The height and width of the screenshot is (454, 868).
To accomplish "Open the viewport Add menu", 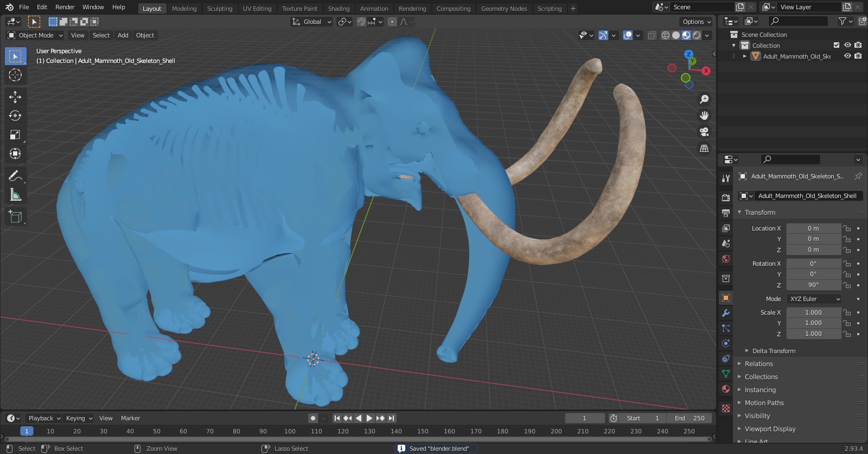I will pos(123,35).
